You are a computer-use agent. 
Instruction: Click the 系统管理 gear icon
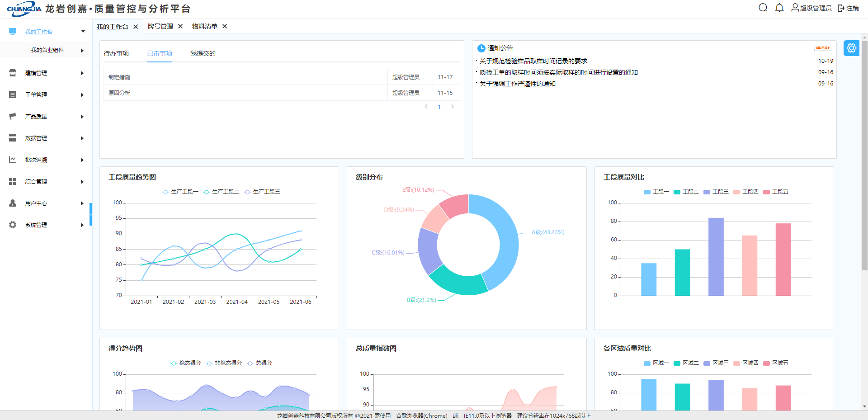click(13, 225)
